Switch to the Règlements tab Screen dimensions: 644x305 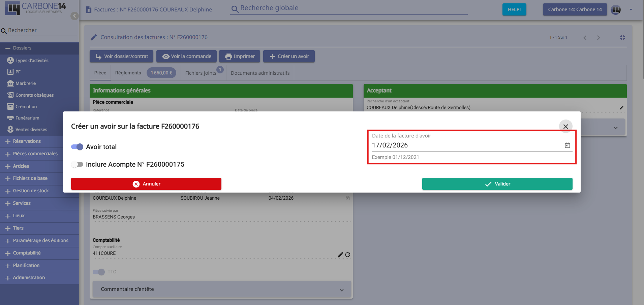[128, 73]
